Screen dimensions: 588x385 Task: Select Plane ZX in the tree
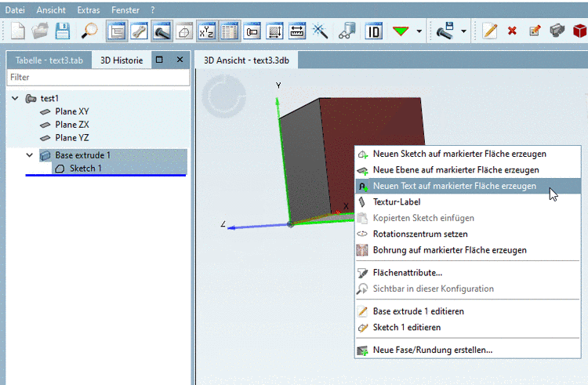pyautogui.click(x=72, y=125)
